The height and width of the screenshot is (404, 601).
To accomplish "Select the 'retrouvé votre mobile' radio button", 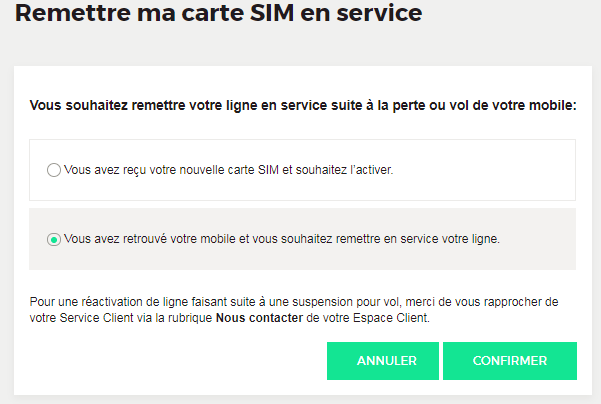I will click(x=53, y=240).
